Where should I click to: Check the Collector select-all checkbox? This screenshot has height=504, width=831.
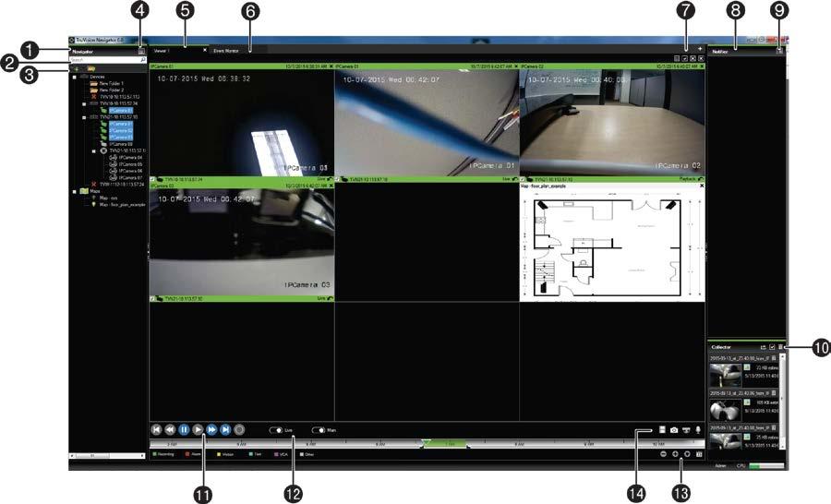(x=772, y=347)
